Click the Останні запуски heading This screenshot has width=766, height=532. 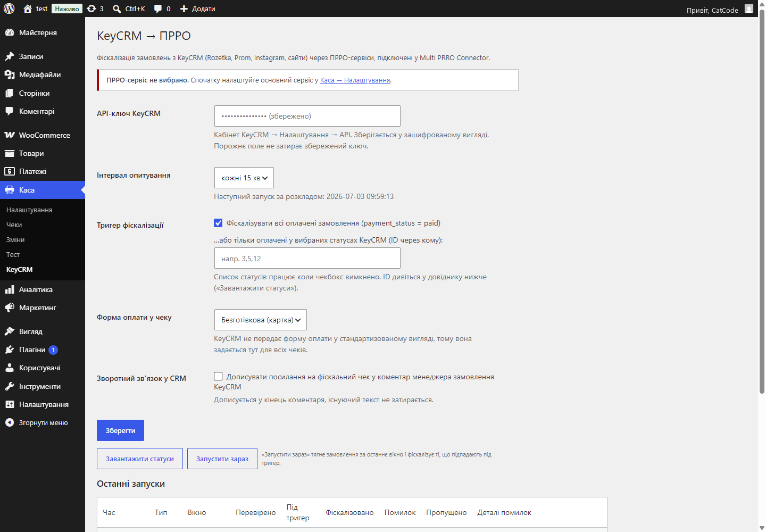(x=131, y=484)
